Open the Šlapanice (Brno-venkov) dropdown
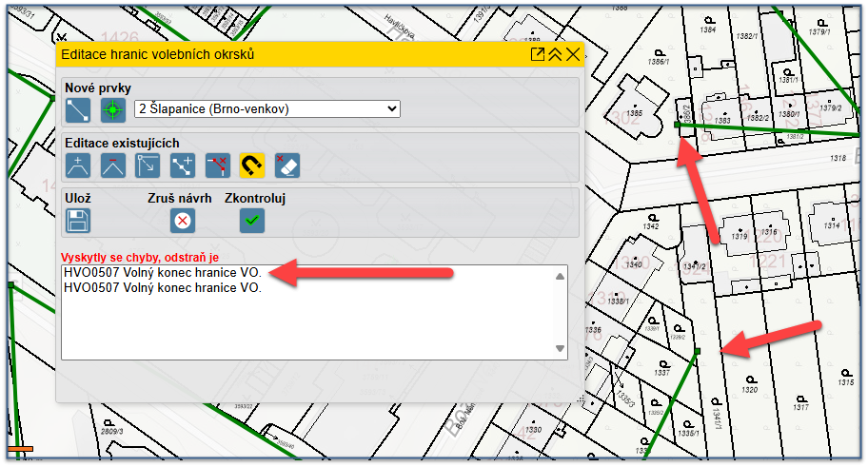Image resolution: width=868 pixels, height=467 pixels. pos(267,109)
